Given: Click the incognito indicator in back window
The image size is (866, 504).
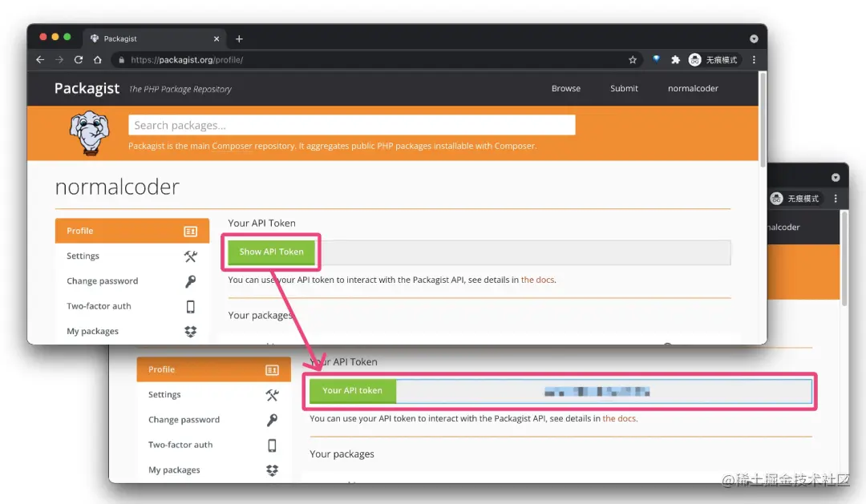Looking at the screenshot, I should coord(795,198).
